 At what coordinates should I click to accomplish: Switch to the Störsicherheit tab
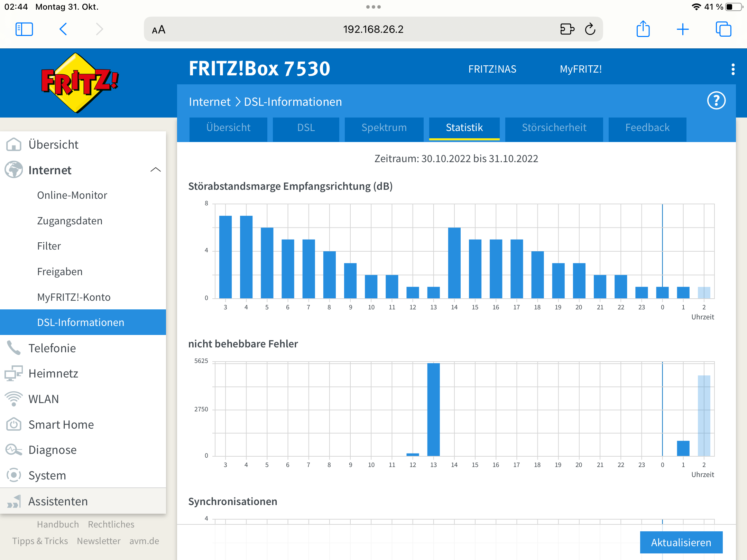pyautogui.click(x=554, y=128)
